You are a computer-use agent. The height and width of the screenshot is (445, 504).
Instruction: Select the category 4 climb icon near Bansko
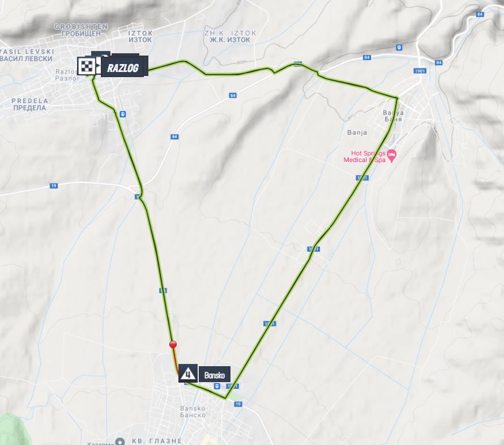[x=188, y=373]
